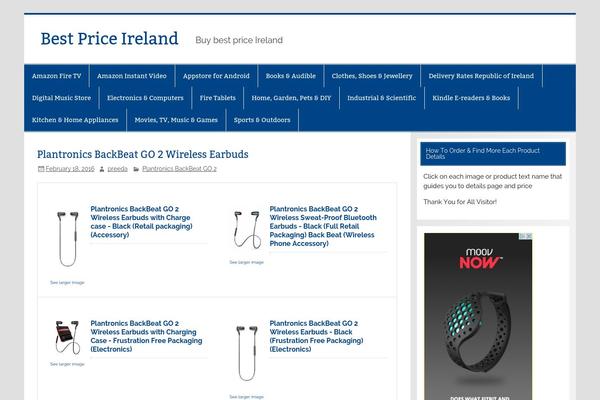This screenshot has height=400, width=600.
Task: Go to Digital Music Store
Action: click(62, 98)
